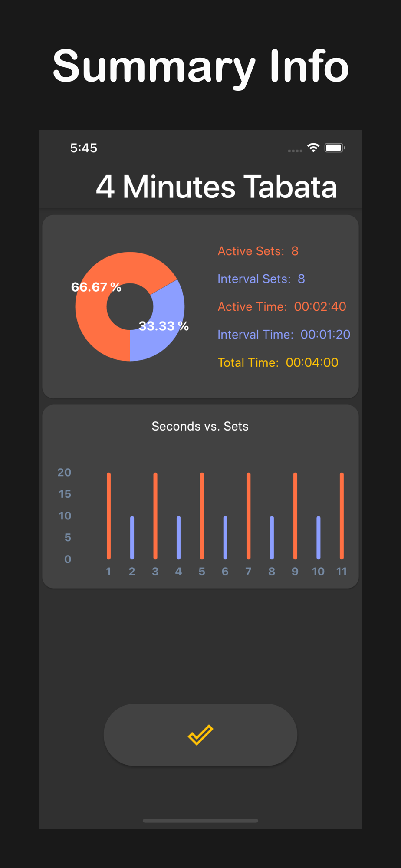
Task: Tap the blue bar for set 10
Action: pyautogui.click(x=318, y=537)
